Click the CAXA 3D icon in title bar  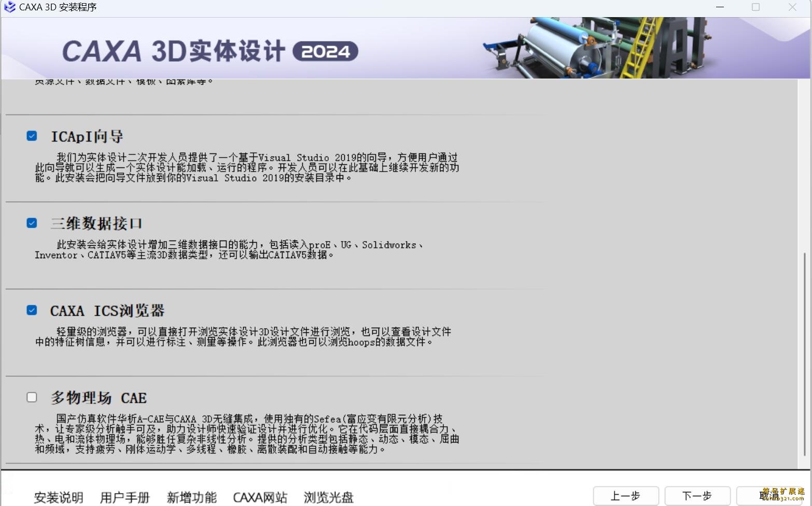coord(8,7)
